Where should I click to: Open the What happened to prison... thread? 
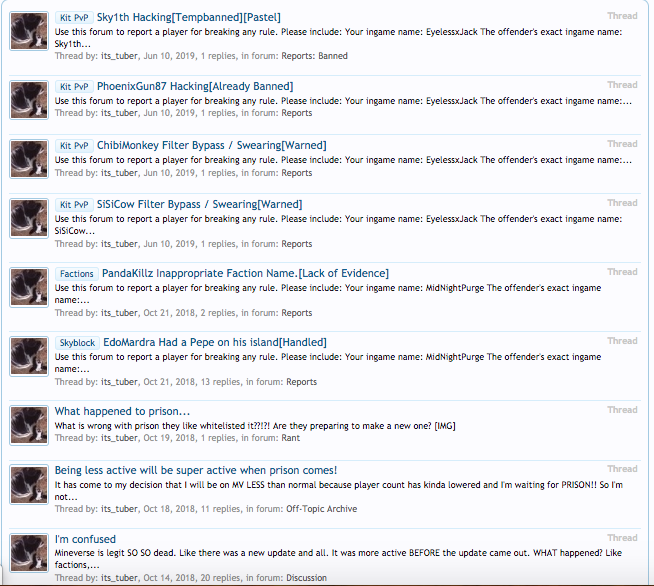(122, 411)
